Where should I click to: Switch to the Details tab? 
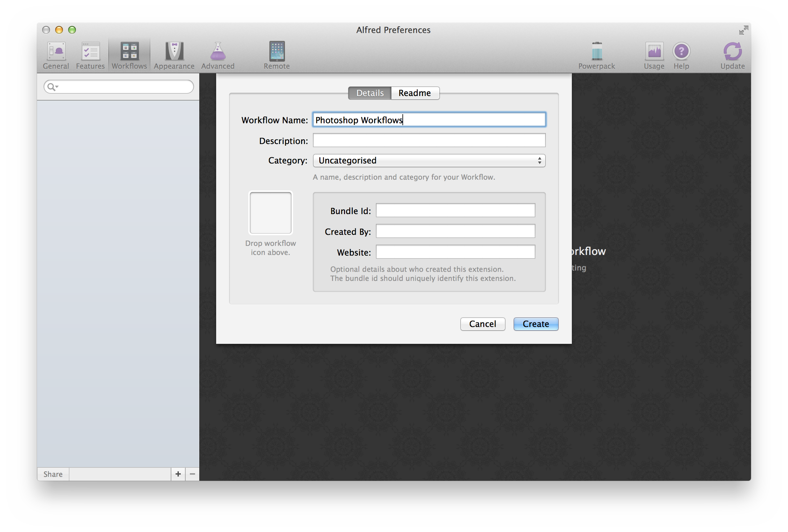[x=370, y=93]
